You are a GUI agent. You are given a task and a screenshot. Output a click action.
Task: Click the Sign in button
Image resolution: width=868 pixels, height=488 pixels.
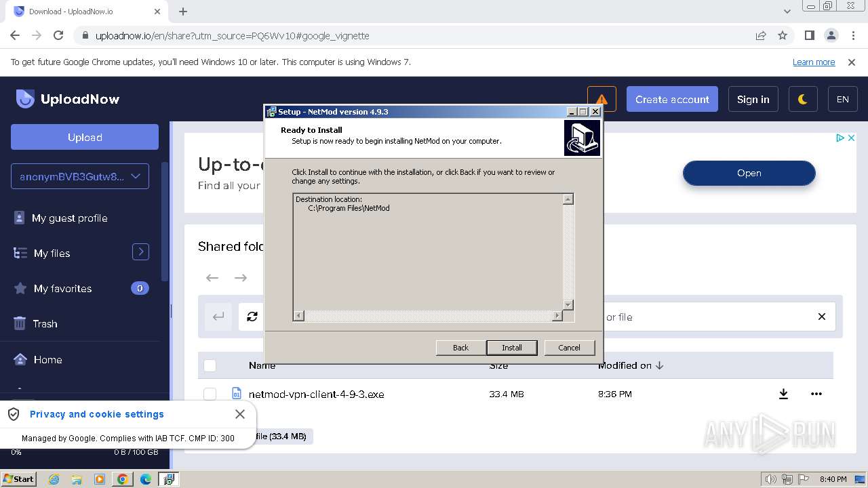(753, 100)
